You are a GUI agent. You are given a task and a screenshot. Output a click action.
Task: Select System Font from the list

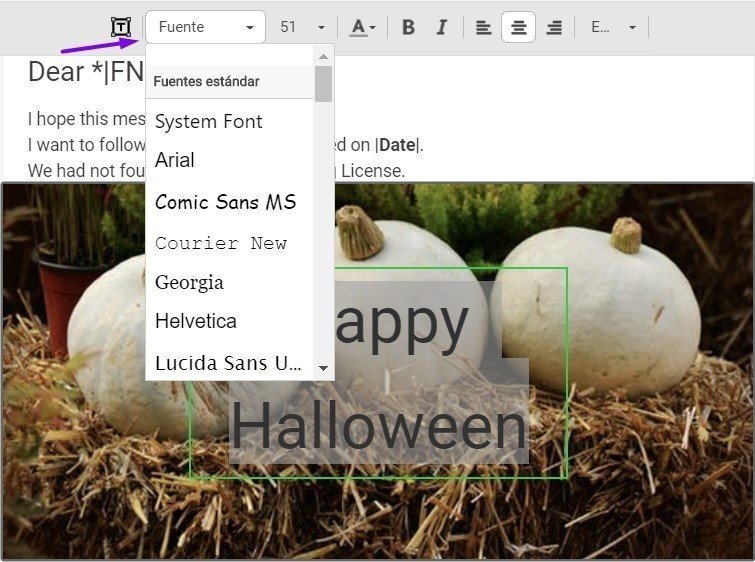pos(209,121)
